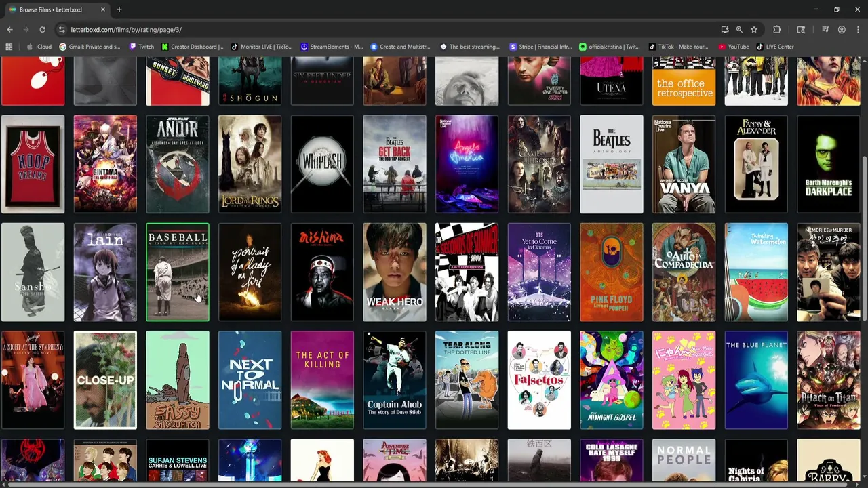The image size is (868, 488).
Task: Open the Mishima poster
Action: pos(322,272)
